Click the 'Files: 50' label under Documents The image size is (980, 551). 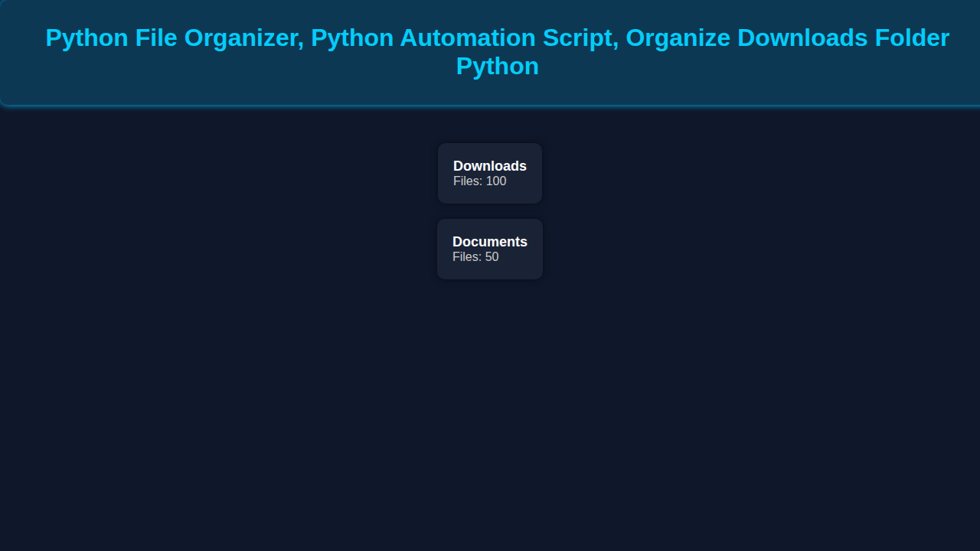pos(475,257)
